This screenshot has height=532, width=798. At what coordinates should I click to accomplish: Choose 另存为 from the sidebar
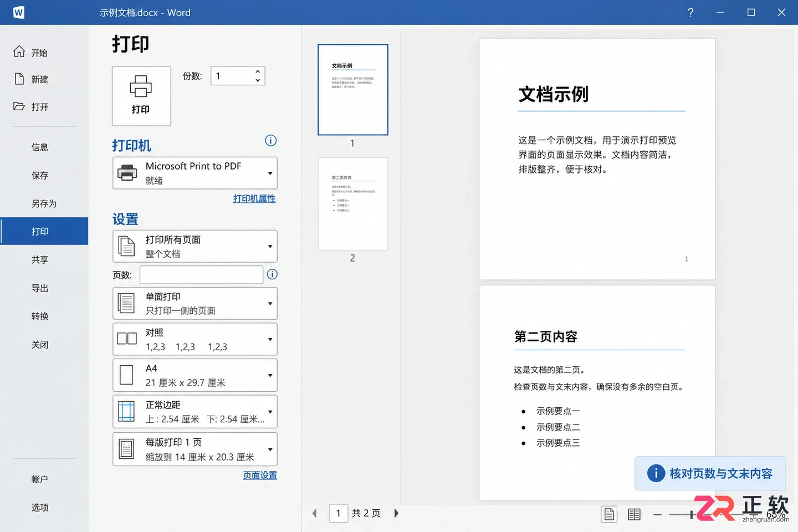click(x=44, y=203)
